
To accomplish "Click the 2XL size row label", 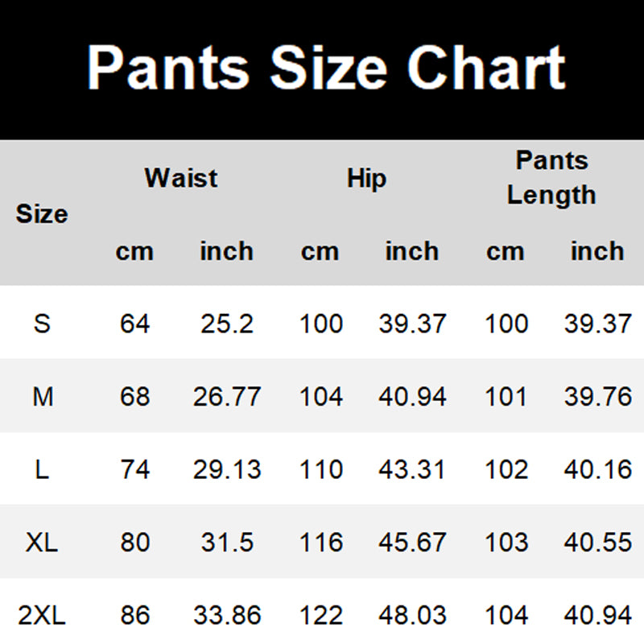I will point(42,616).
